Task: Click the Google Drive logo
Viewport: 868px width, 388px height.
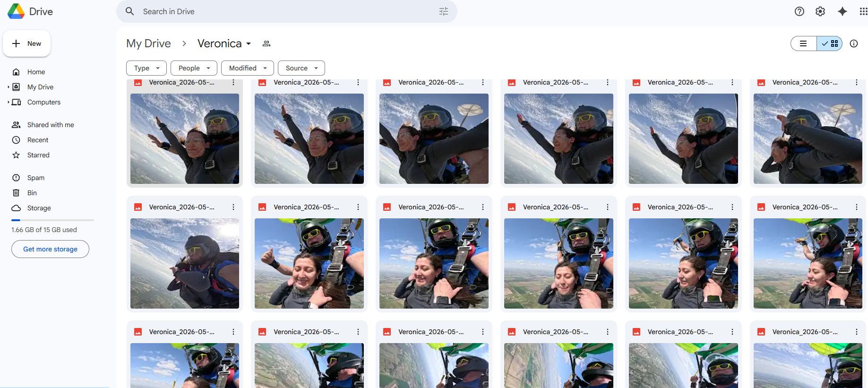Action: tap(16, 11)
